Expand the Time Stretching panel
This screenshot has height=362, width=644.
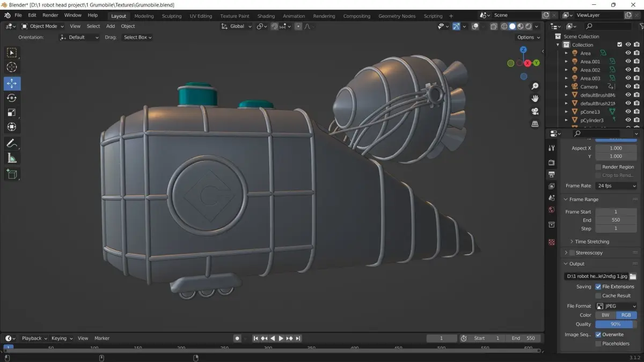(592, 242)
